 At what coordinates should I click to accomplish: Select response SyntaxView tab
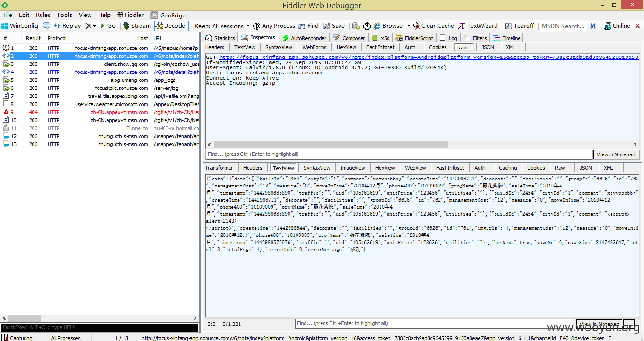[317, 168]
